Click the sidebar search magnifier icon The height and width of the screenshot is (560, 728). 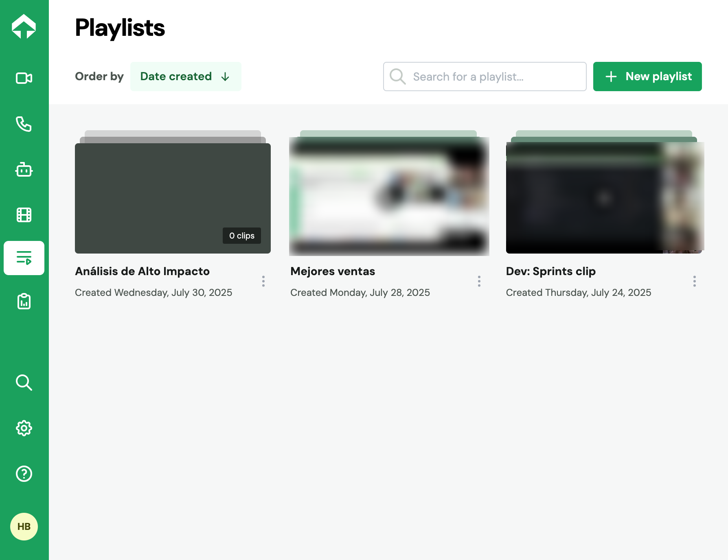[x=24, y=383]
